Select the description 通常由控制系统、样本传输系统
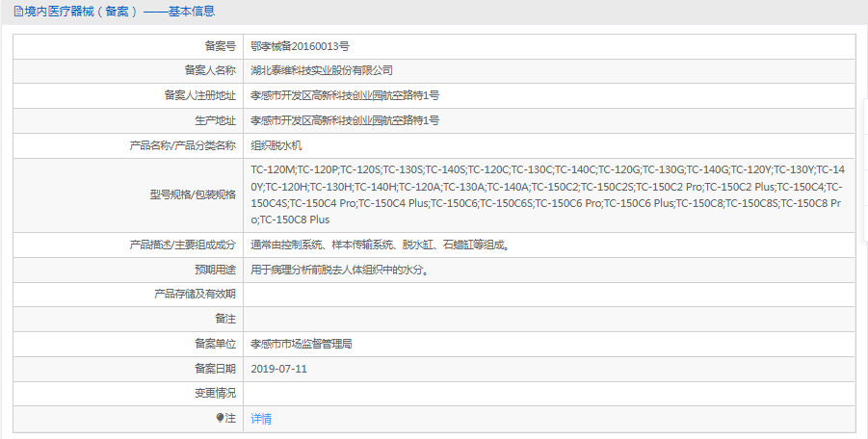868x439 pixels. (x=380, y=245)
